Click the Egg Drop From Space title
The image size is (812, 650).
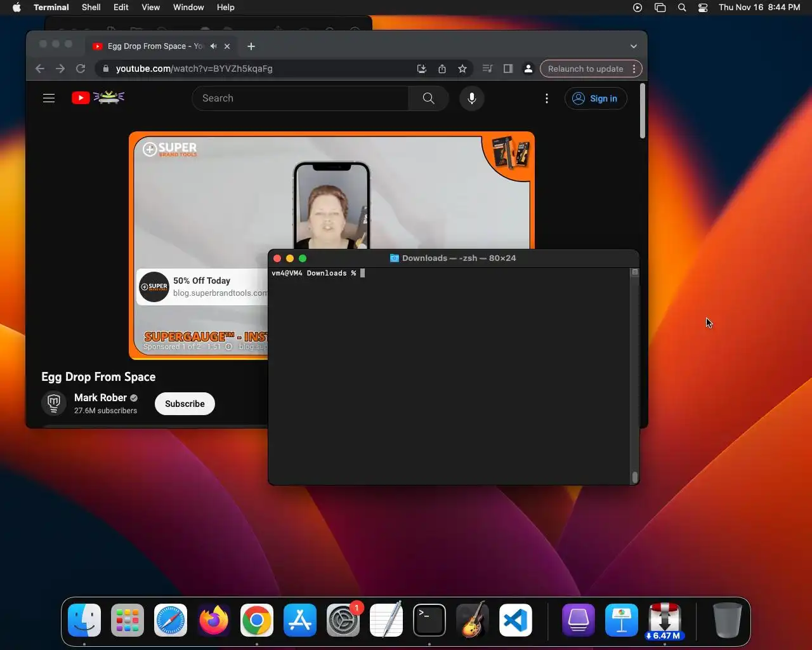(x=98, y=377)
